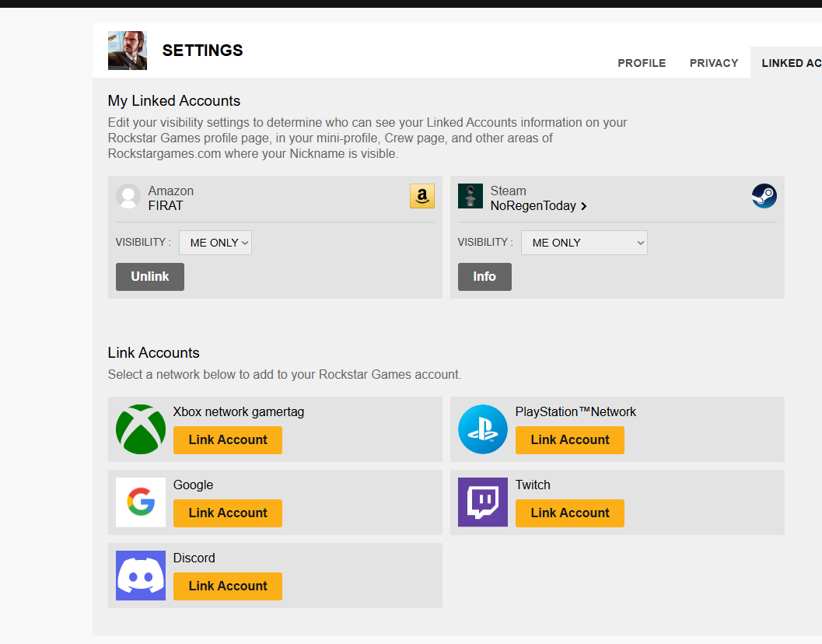Click the Discord logo icon
This screenshot has width=822, height=644.
tap(141, 576)
